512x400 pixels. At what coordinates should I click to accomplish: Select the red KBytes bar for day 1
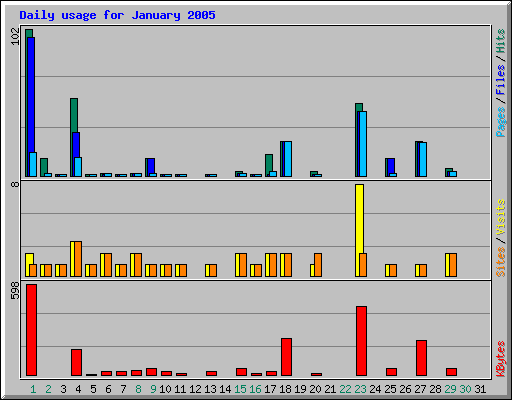tap(31, 330)
